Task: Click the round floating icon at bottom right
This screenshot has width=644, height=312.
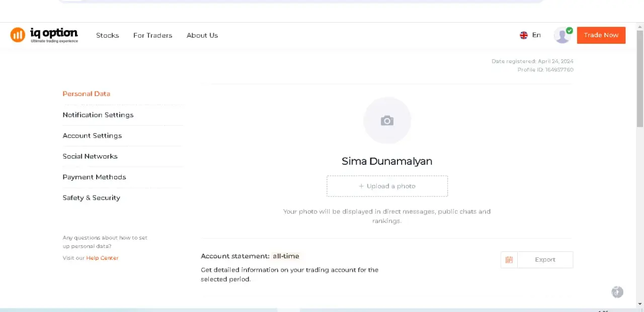Action: click(617, 292)
